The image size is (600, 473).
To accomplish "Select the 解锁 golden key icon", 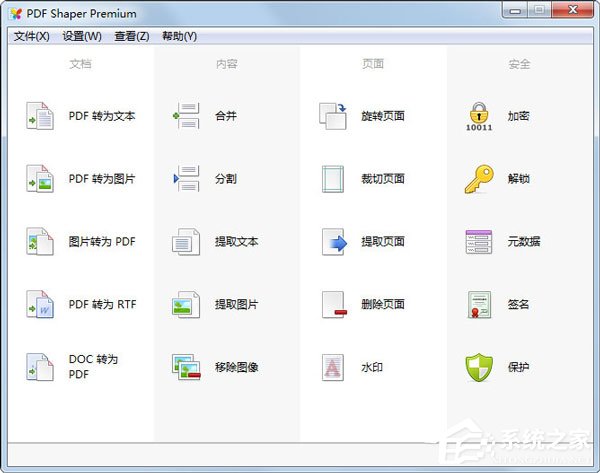I will (x=479, y=179).
